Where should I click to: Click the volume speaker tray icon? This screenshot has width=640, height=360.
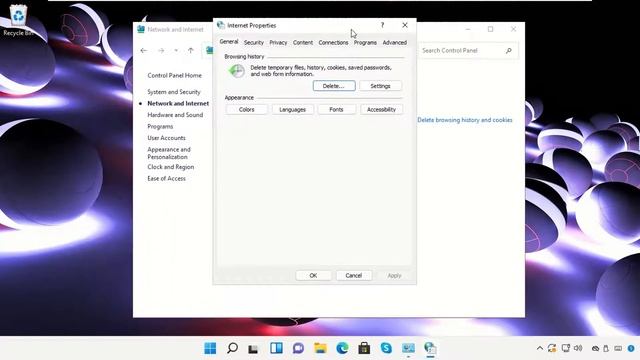tap(578, 348)
